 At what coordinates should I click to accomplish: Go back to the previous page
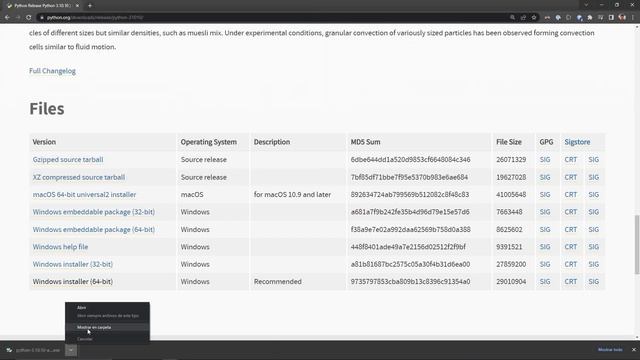pos(7,18)
